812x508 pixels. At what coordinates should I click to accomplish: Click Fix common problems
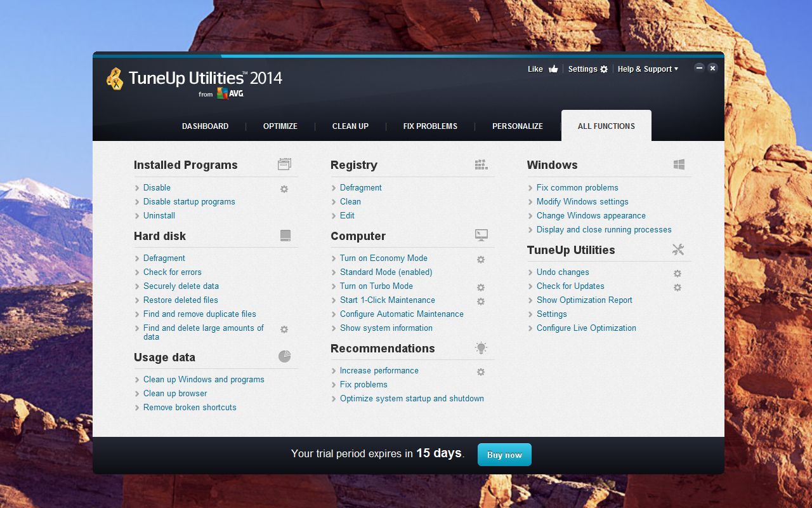tap(577, 187)
